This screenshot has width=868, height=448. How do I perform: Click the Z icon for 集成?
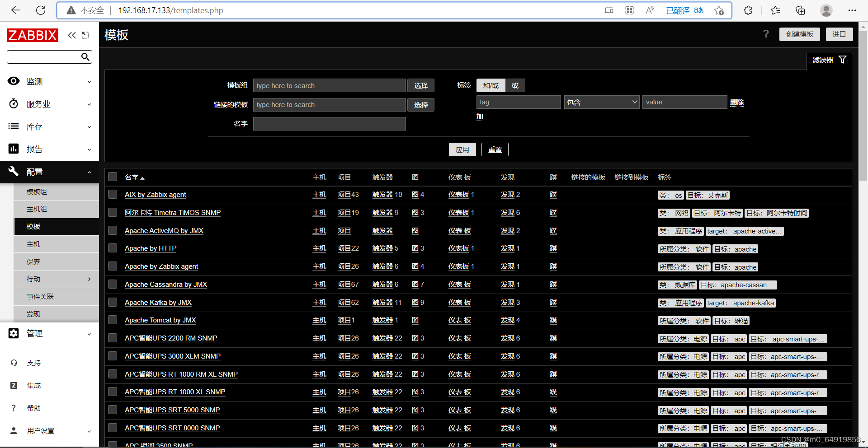click(14, 385)
